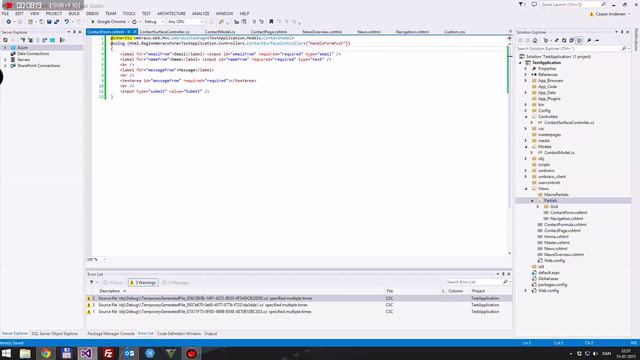Image resolution: width=640 pixels, height=360 pixels.
Task: Toggle the Messages filter in Error List
Action: coord(176,282)
